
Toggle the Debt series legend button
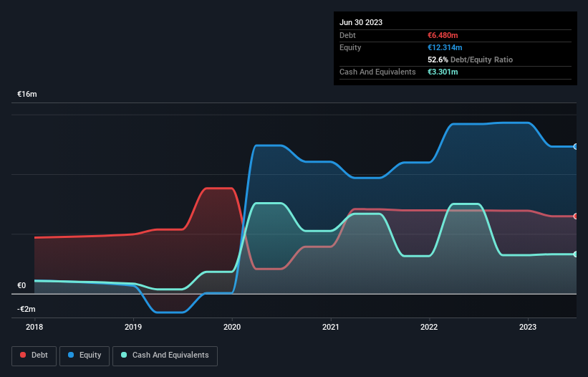34,355
